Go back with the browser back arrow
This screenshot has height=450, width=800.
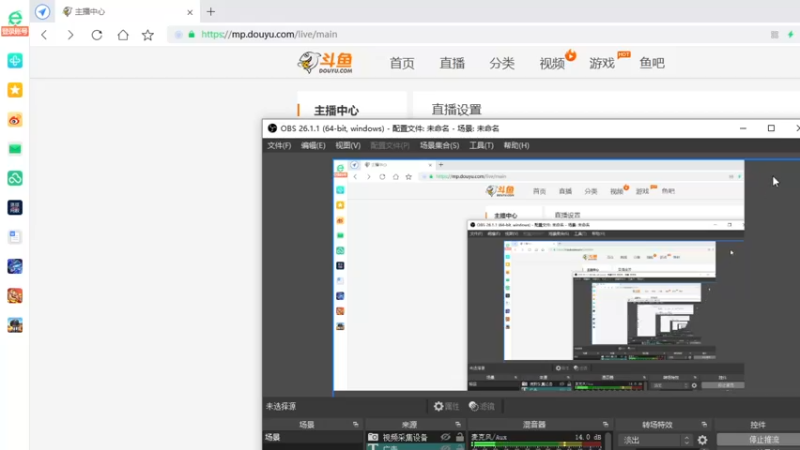pos(44,35)
